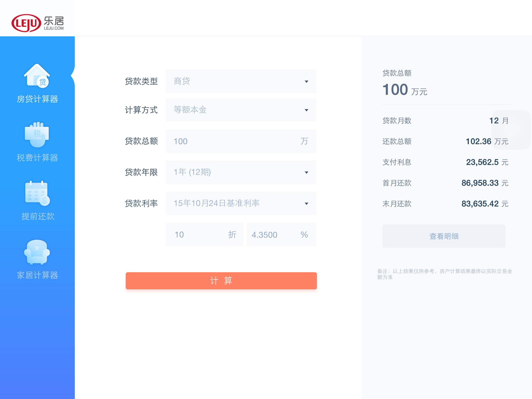The width and height of the screenshot is (532, 399).
Task: Click the 计算方式 form label
Action: tap(141, 110)
